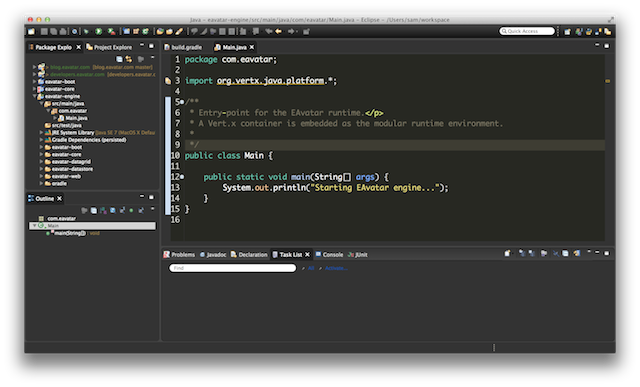This screenshot has height=387, width=640.
Task: Switch to the Javadoc tab
Action: click(213, 254)
